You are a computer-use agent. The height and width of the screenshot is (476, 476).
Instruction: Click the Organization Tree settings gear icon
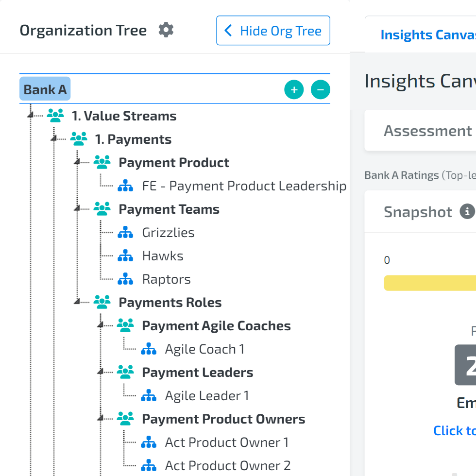point(166,30)
